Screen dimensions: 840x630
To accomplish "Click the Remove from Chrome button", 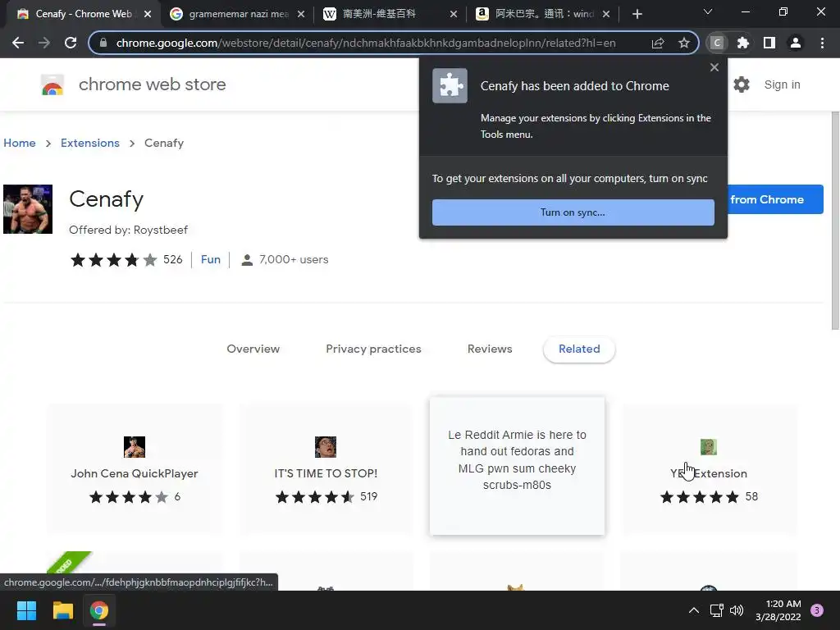I will 775,199.
